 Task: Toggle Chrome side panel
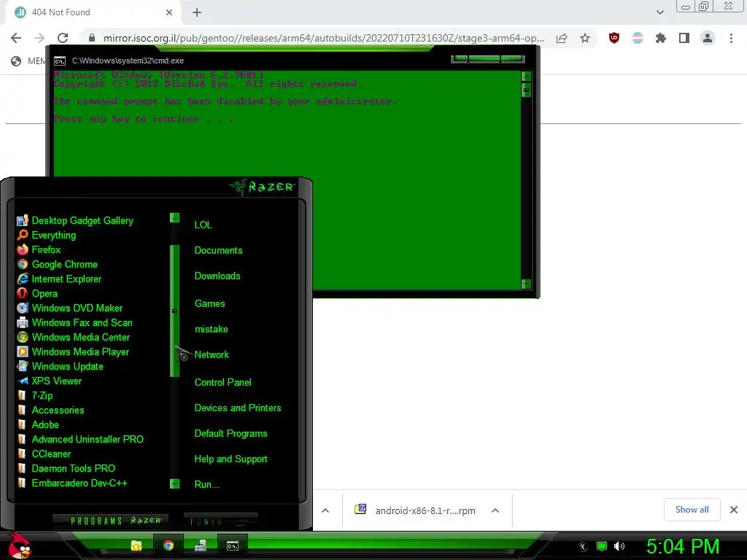tap(684, 38)
